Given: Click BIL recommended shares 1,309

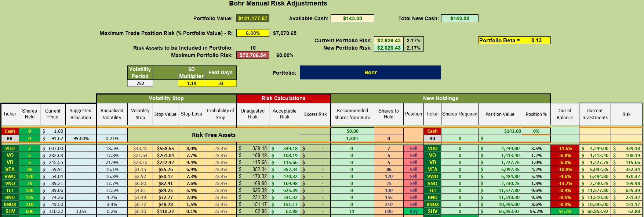Looking at the screenshot, I should point(352,139).
